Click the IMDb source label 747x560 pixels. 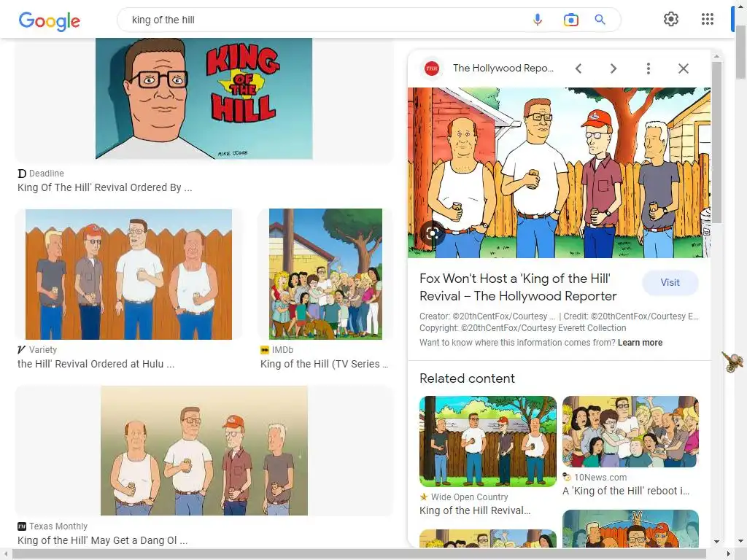[x=282, y=349]
